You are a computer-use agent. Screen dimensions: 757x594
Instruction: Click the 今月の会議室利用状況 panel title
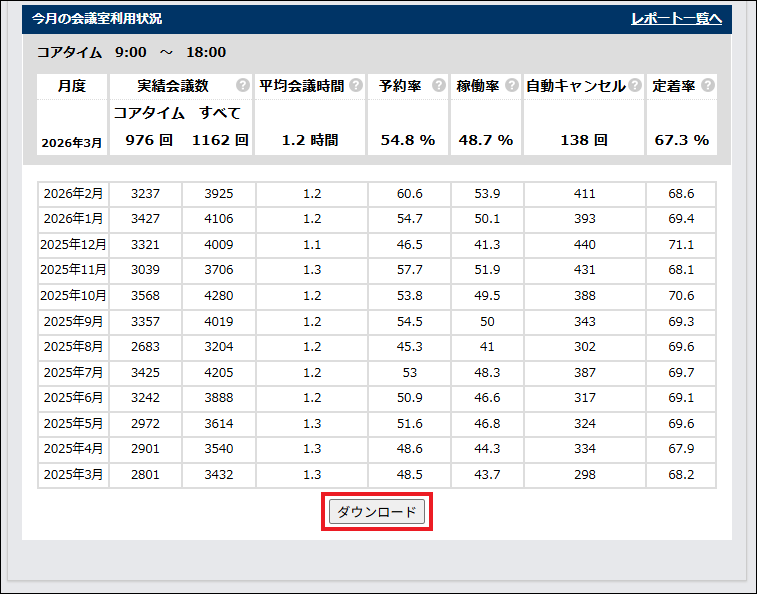(96, 19)
